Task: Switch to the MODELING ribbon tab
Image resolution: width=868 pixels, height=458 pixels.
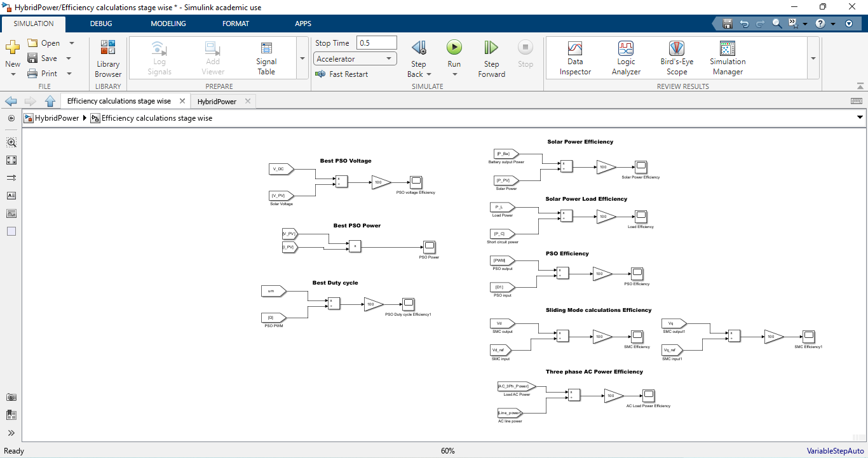Action: [x=168, y=24]
